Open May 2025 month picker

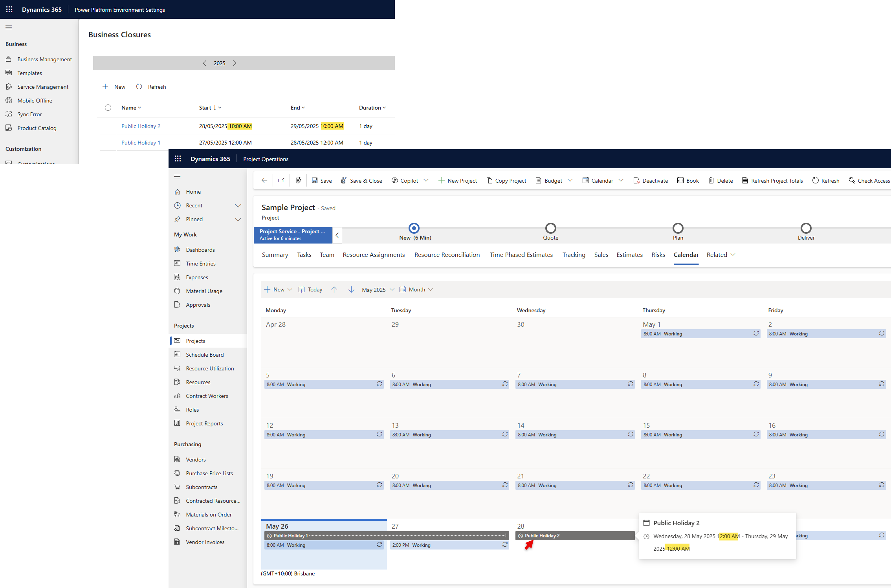(x=378, y=289)
